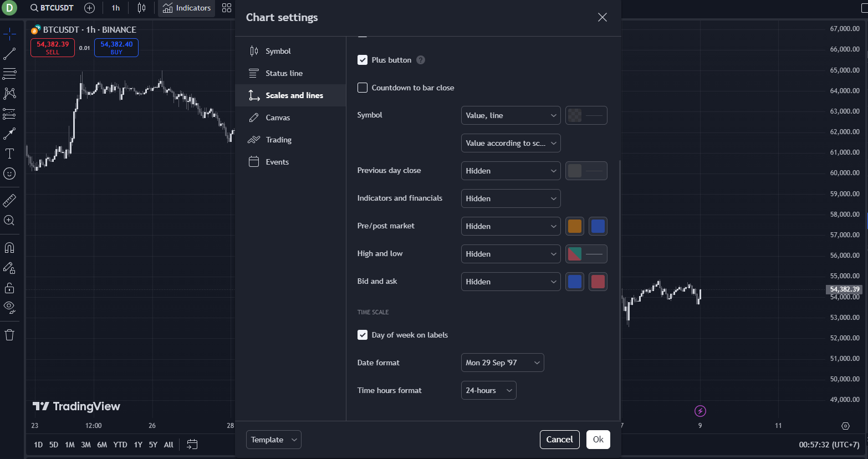The height and width of the screenshot is (459, 868).
Task: Expand Pre/post market dropdown
Action: pyautogui.click(x=510, y=226)
